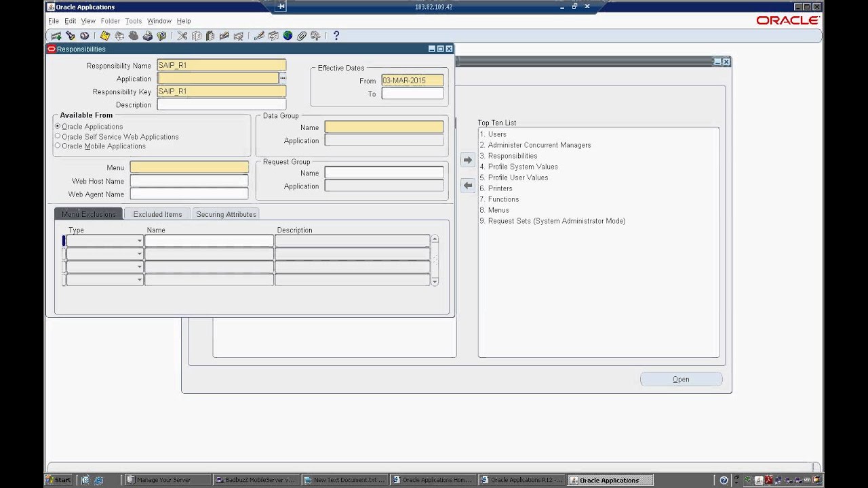The height and width of the screenshot is (488, 868).
Task: Click the right arrow add-to-list button
Action: (467, 160)
